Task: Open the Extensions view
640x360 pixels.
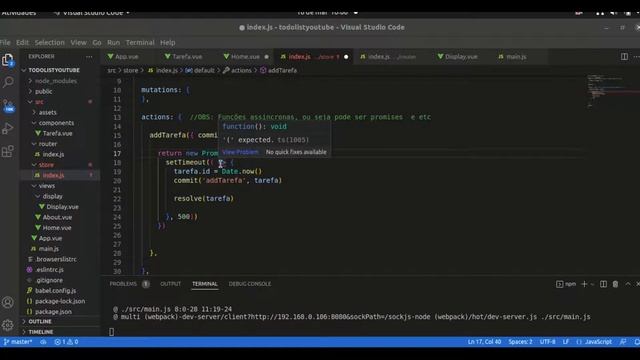Action: coord(8,151)
